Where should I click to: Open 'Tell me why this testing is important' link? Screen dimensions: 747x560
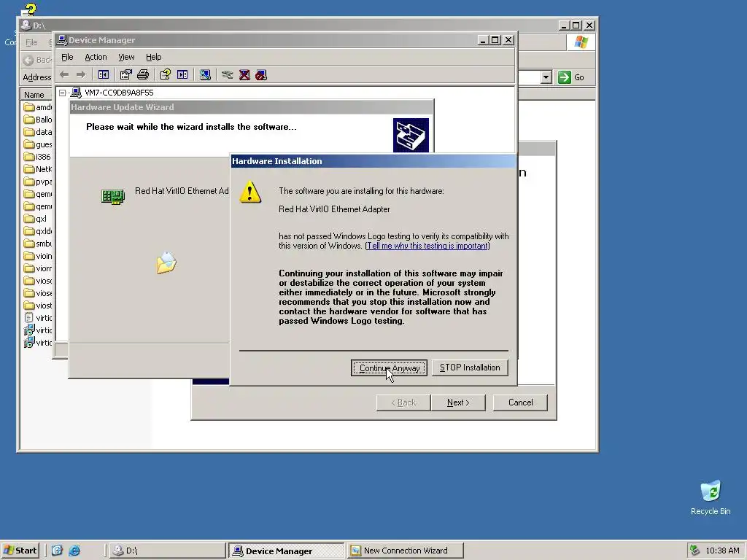click(x=427, y=246)
